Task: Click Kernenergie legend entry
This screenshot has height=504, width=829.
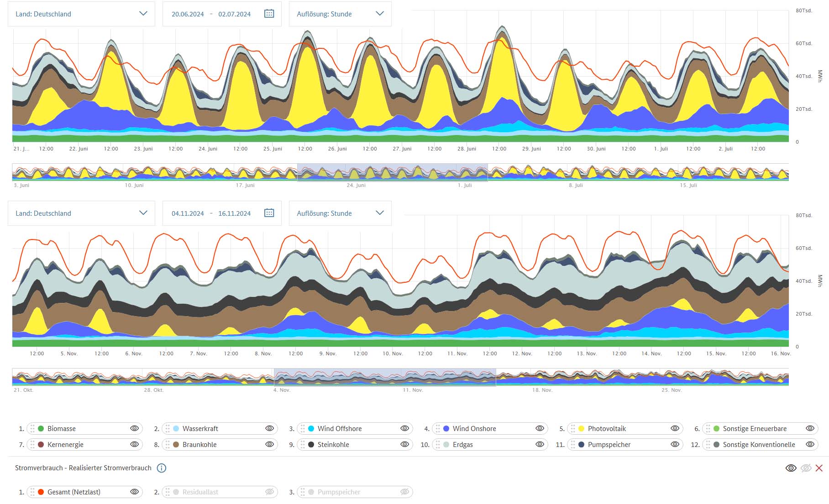Action: tap(65, 445)
